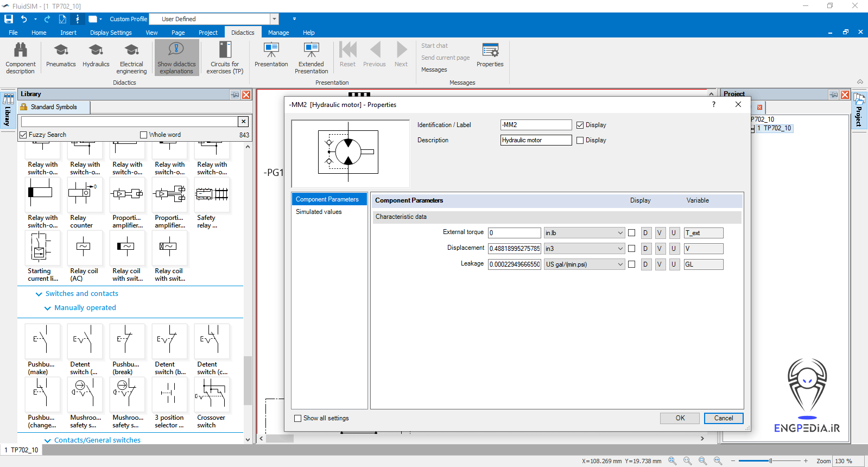The height and width of the screenshot is (467, 868).
Task: Enable the Show all settings checkbox
Action: pyautogui.click(x=297, y=418)
